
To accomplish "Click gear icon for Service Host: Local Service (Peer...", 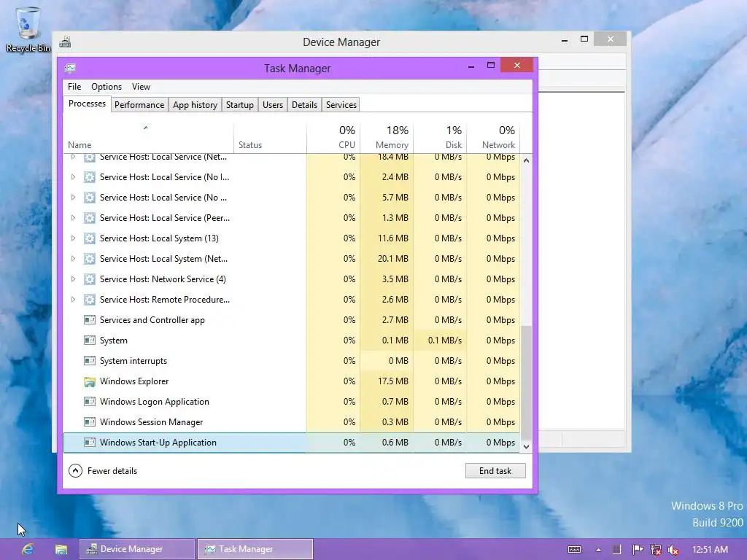I will tap(89, 217).
